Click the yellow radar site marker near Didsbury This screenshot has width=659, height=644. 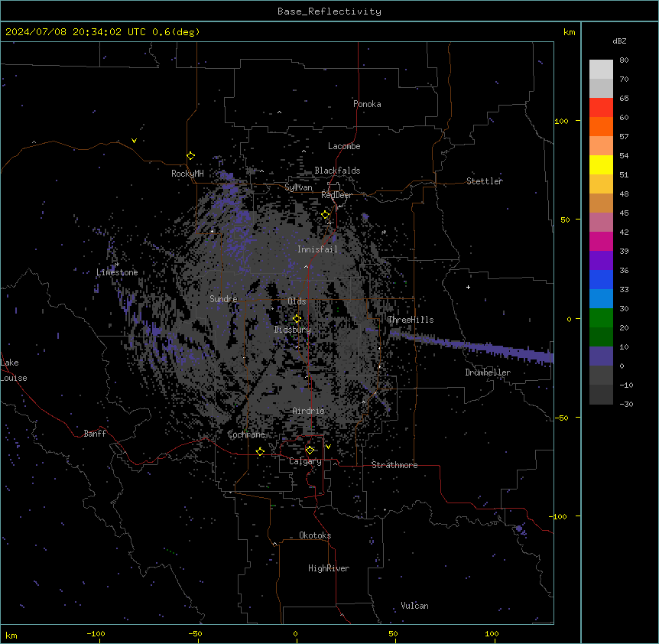(297, 319)
